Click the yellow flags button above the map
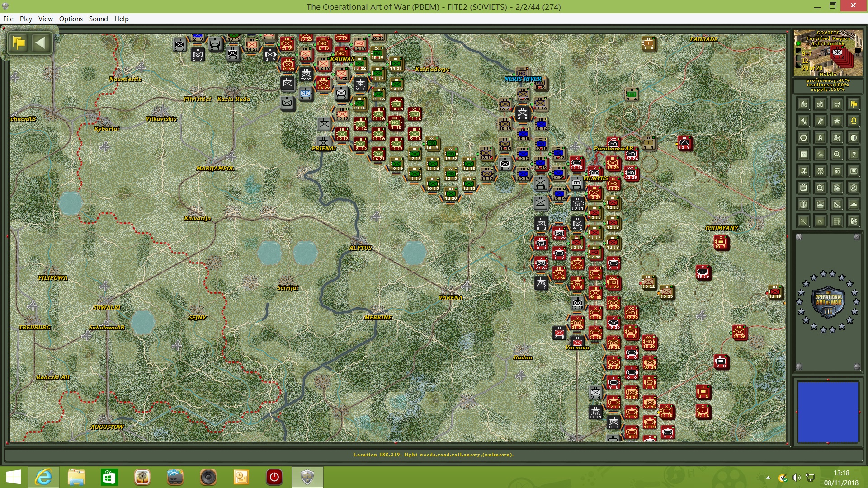Viewport: 868px width, 488px height. click(x=19, y=43)
